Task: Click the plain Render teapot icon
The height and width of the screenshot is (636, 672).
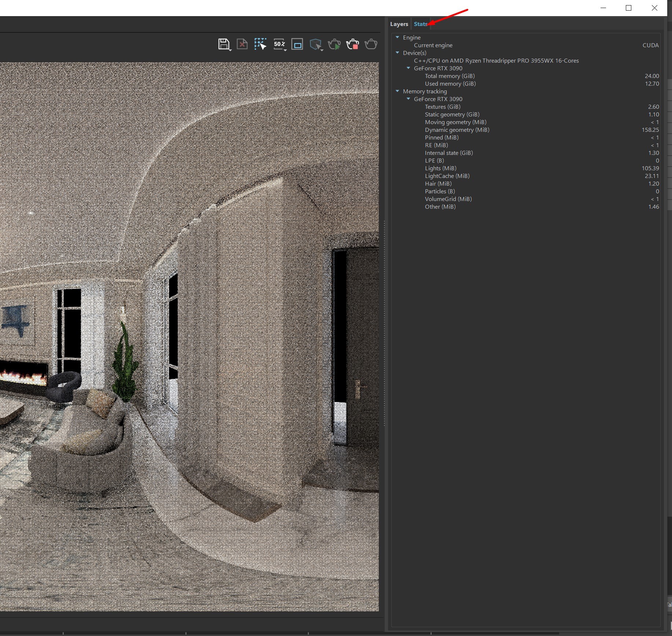Action: click(371, 44)
